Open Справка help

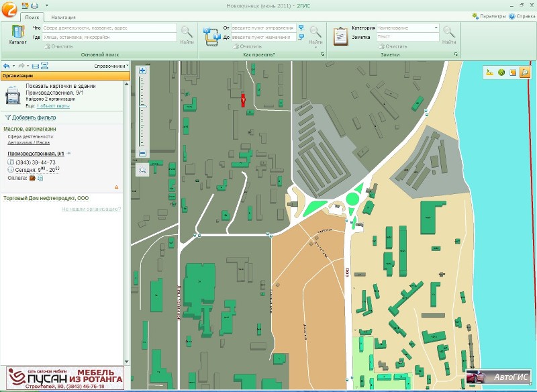(x=522, y=16)
